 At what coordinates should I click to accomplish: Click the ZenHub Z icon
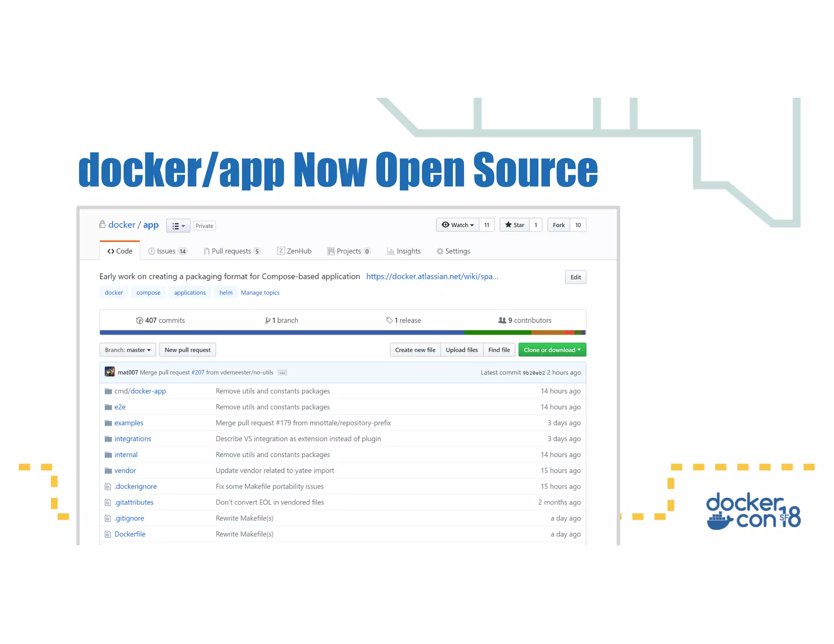281,251
